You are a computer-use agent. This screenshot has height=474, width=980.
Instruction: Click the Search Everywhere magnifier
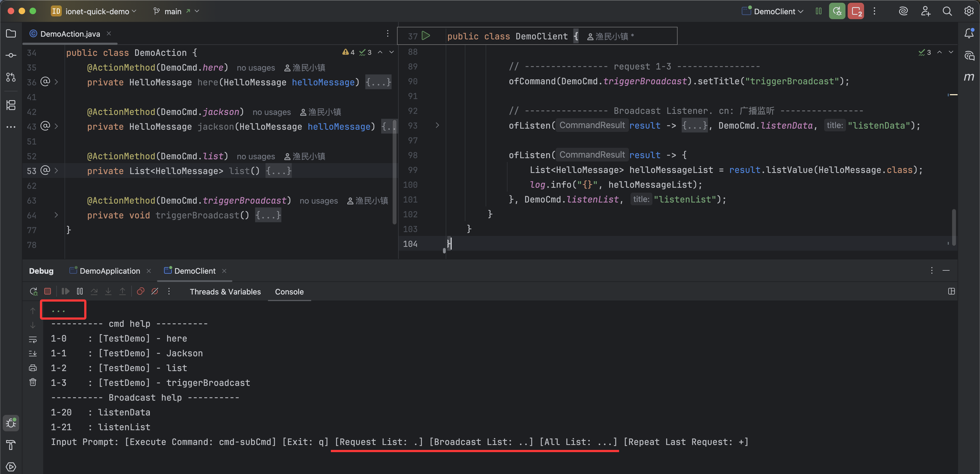(x=947, y=11)
